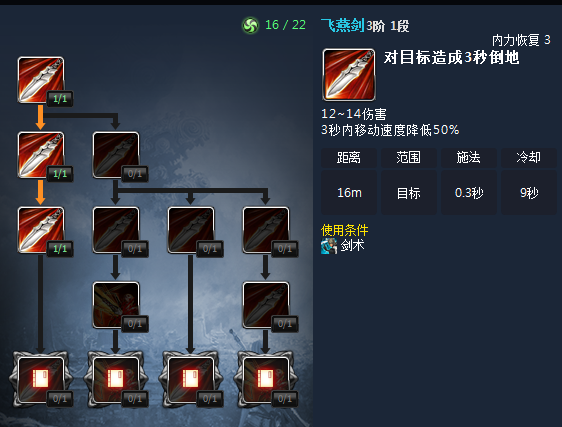
Task: Click the 剑术 stance icon under 使用条件
Action: (x=329, y=246)
